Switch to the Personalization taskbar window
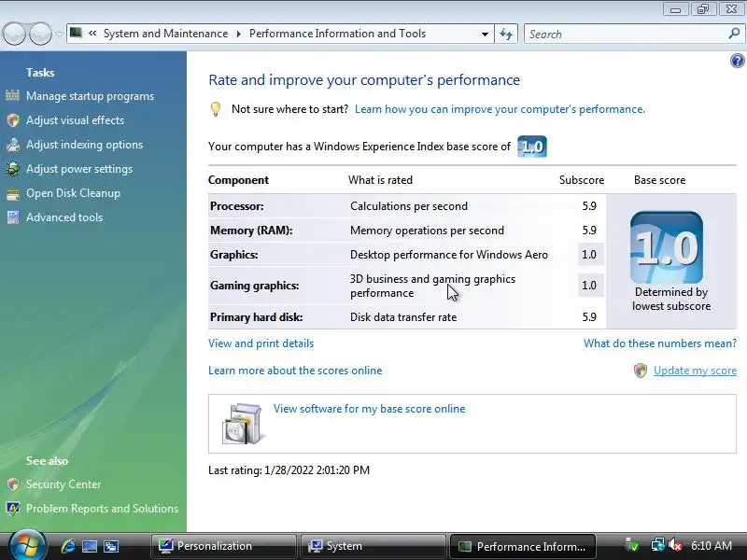This screenshot has width=747, height=560. 224,546
